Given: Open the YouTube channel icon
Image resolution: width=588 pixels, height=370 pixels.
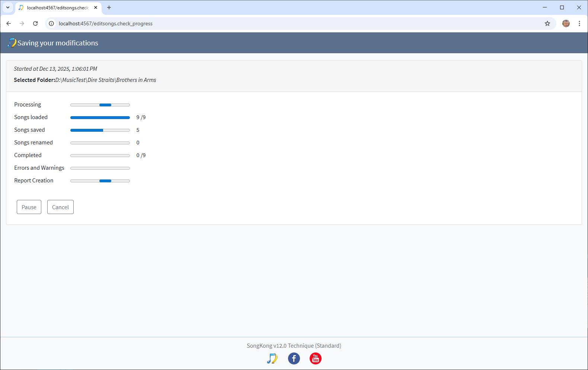Looking at the screenshot, I should pos(316,358).
